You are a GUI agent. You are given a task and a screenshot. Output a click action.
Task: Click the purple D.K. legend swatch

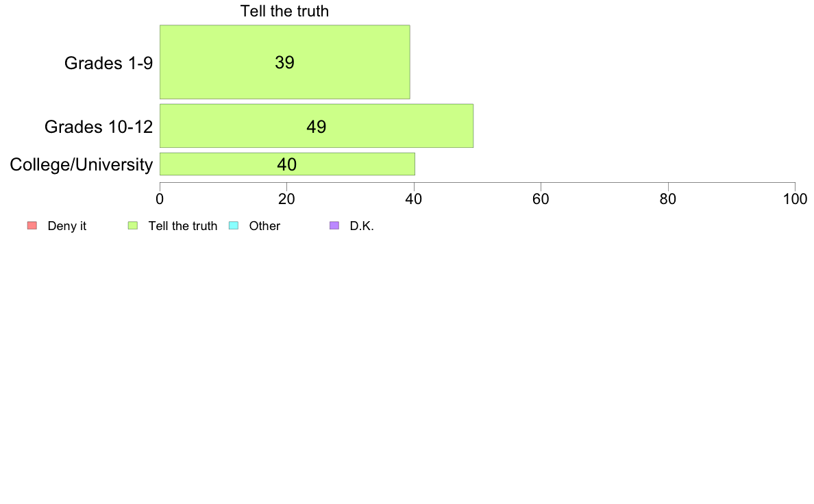coord(334,225)
